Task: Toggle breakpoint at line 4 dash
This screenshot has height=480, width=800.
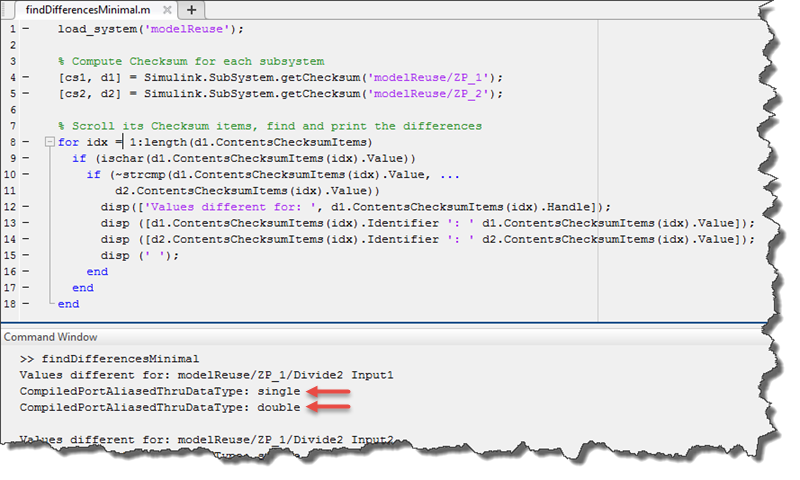Action: coord(25,77)
